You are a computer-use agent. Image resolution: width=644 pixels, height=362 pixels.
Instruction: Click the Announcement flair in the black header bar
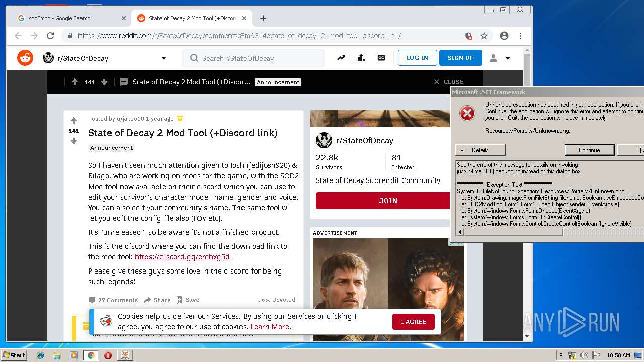pos(278,82)
